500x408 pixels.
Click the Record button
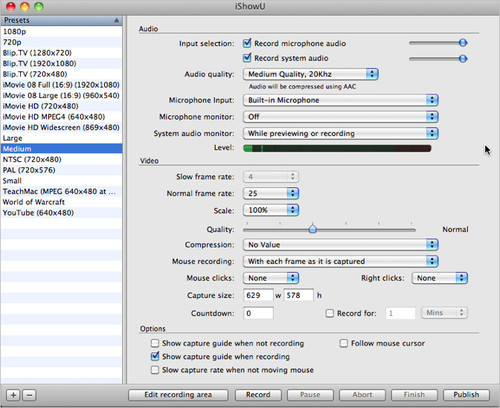click(258, 395)
